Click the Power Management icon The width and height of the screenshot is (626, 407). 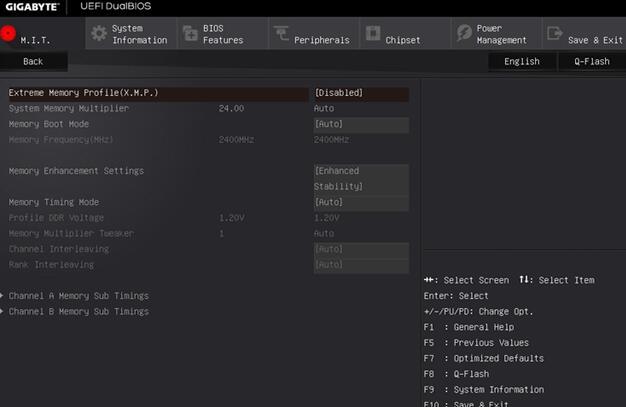click(464, 33)
